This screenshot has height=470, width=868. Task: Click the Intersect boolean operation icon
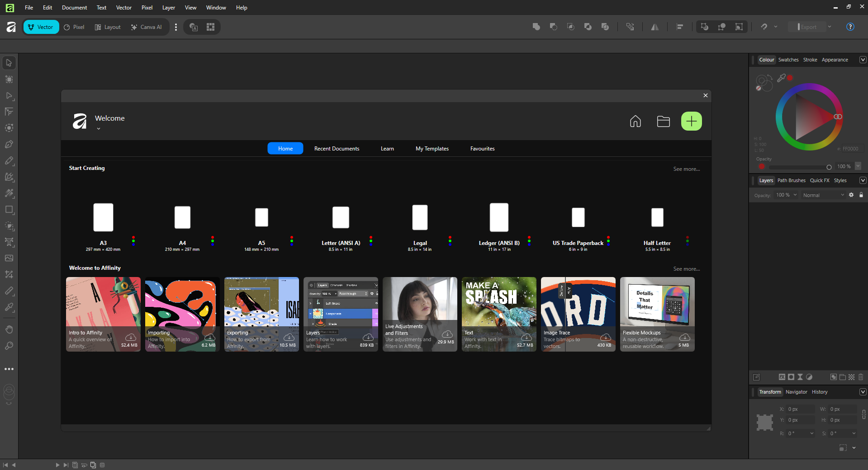pyautogui.click(x=571, y=27)
